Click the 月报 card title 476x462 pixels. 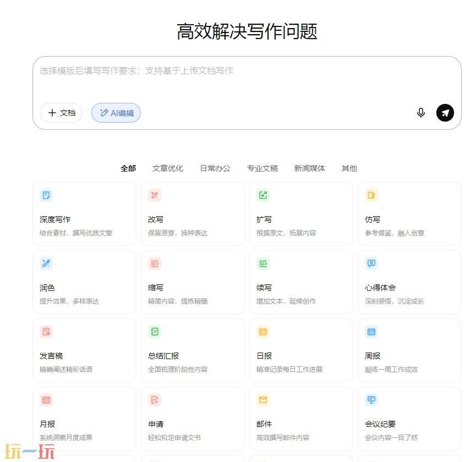[47, 424]
